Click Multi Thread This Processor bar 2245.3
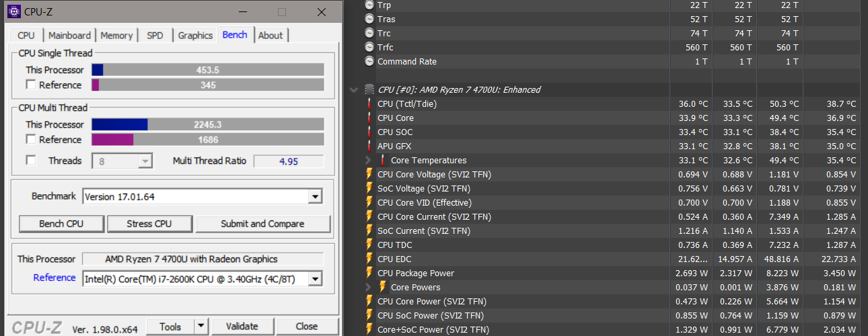Screen dimensions: 868x336 pyautogui.click(x=208, y=124)
